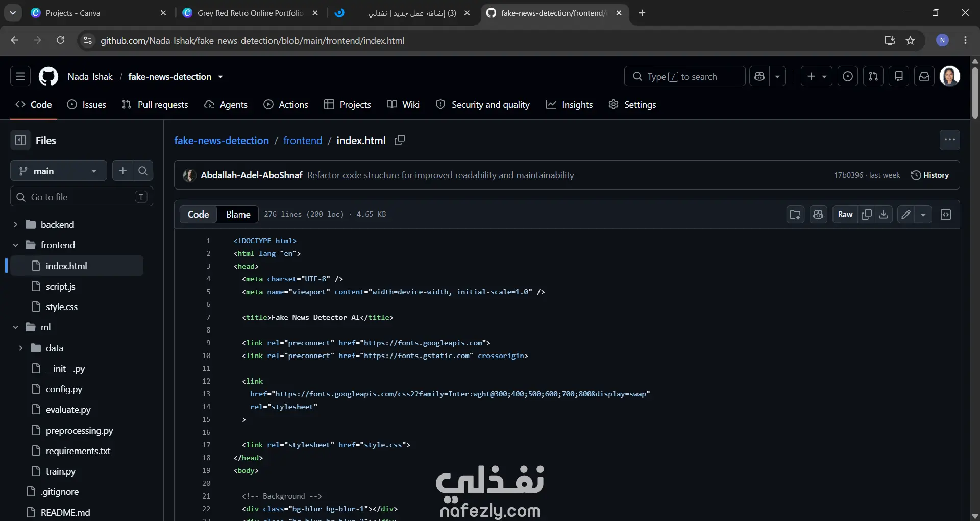Open fake-news-detection breadcrumb root link

tap(222, 140)
